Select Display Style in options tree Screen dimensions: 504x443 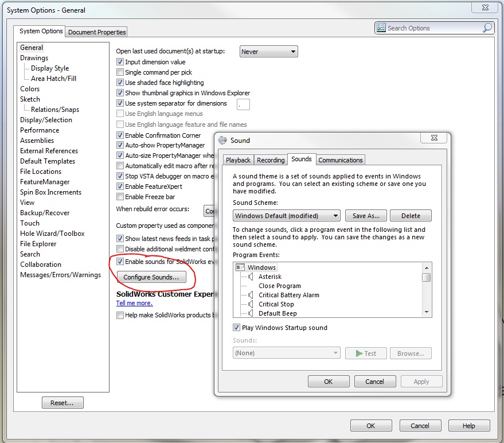point(50,68)
